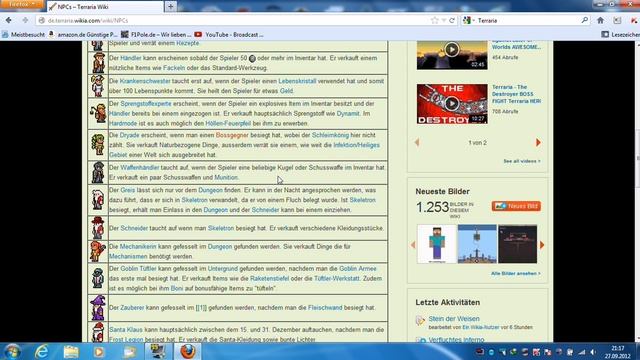The image size is (640, 360).
Task: Open URL history dropdown arrow
Action: [444, 20]
